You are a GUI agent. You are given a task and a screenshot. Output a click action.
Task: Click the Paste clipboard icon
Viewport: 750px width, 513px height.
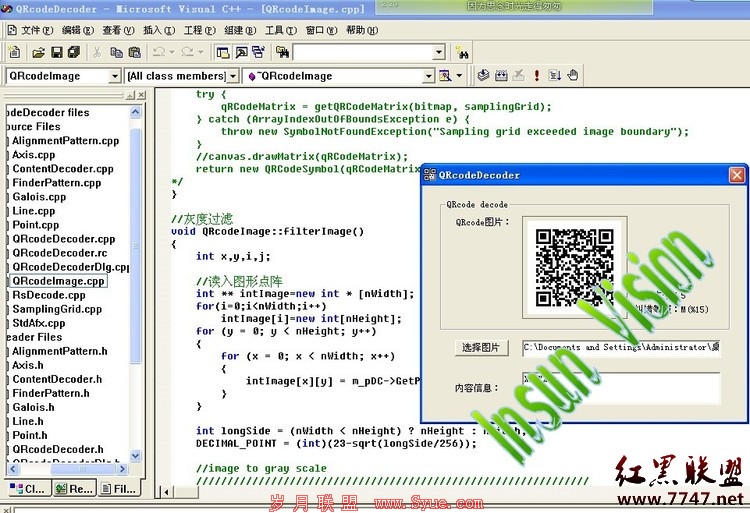(134, 52)
